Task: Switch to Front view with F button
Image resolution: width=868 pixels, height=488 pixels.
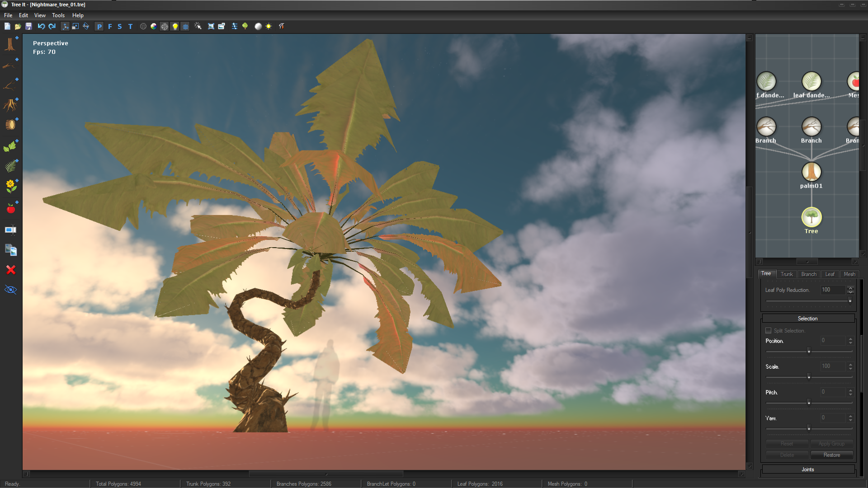Action: [110, 27]
